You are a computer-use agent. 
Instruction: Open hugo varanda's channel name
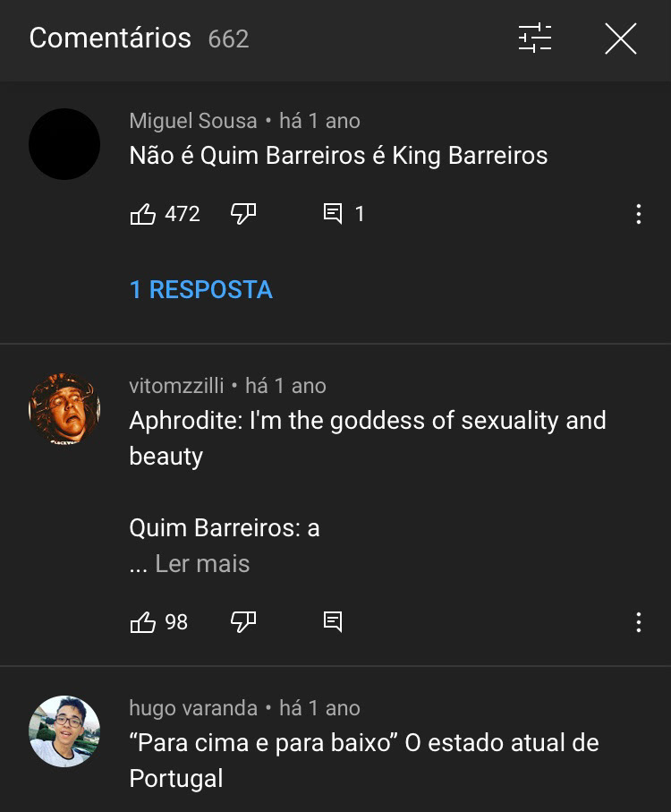pyautogui.click(x=193, y=708)
